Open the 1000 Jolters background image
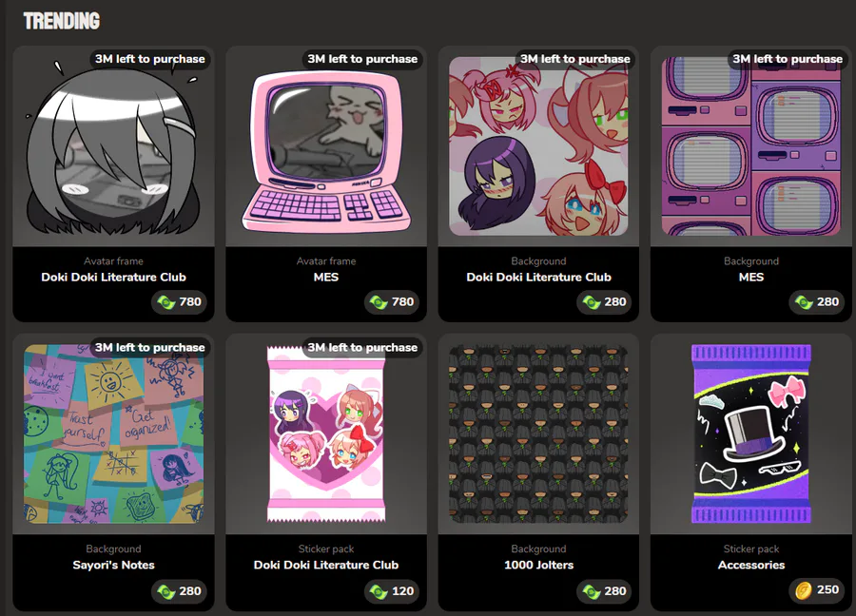The height and width of the screenshot is (616, 856). click(x=538, y=433)
